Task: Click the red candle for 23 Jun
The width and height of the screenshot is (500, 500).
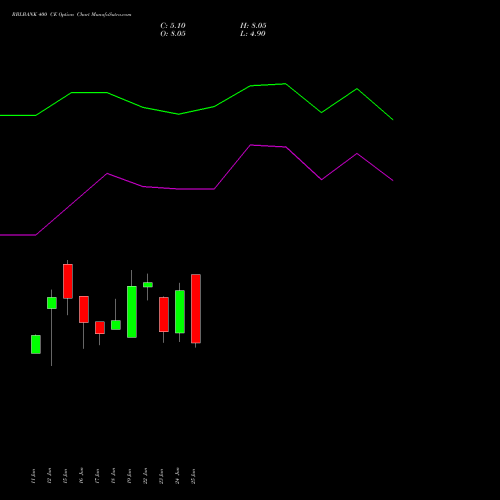Action: tap(164, 314)
